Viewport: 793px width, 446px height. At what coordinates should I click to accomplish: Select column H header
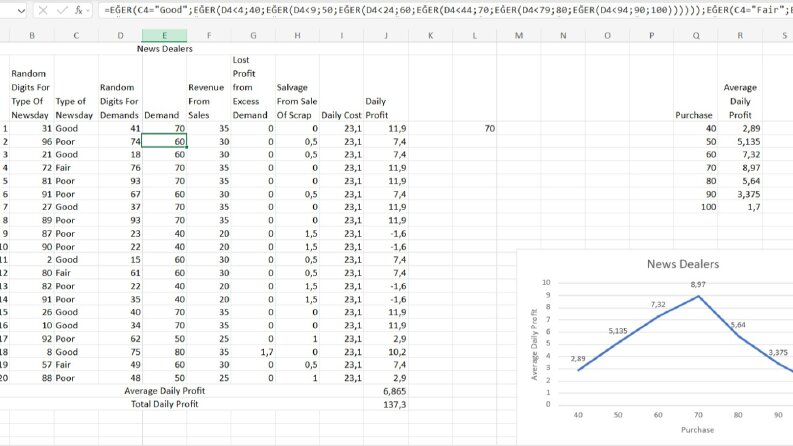pyautogui.click(x=297, y=35)
